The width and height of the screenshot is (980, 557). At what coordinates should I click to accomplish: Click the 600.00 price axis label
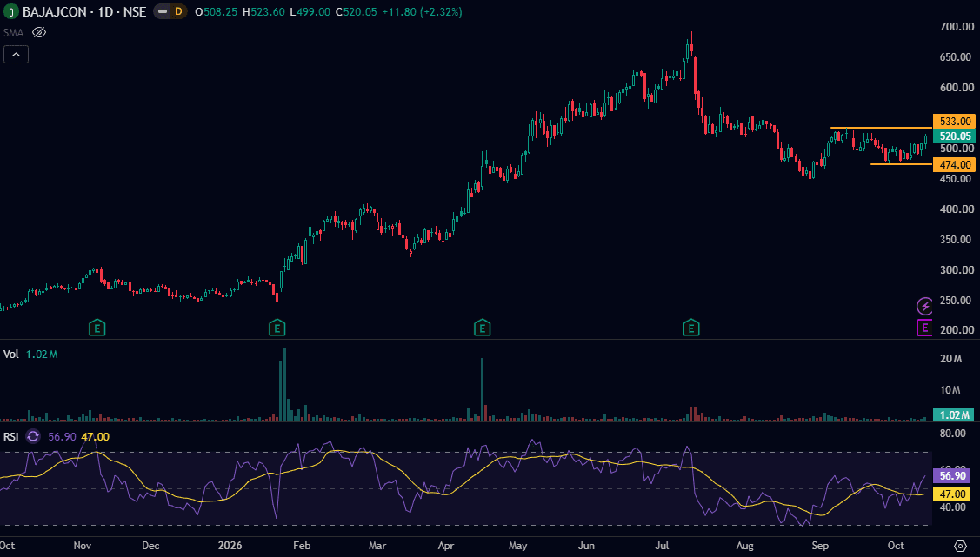click(x=957, y=88)
